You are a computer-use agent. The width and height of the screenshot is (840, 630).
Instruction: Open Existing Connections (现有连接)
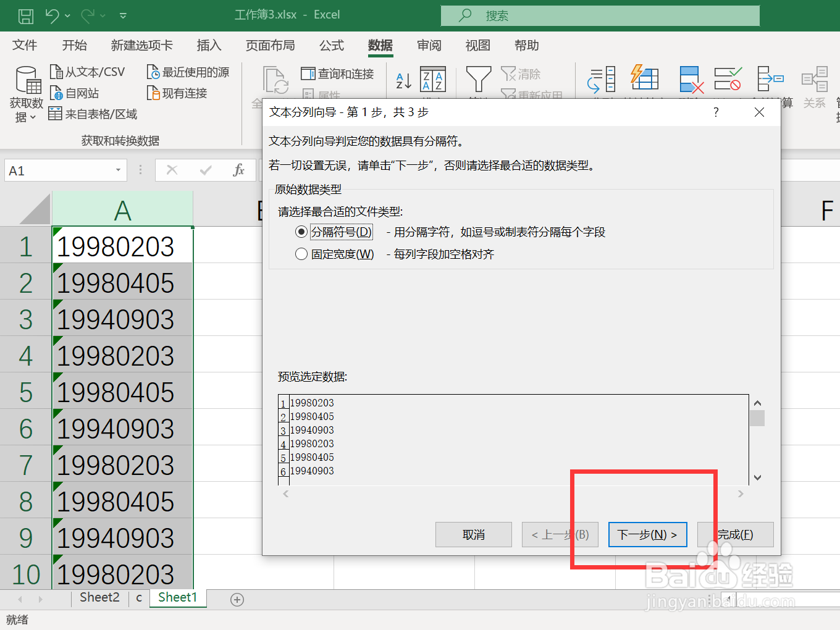coord(177,93)
